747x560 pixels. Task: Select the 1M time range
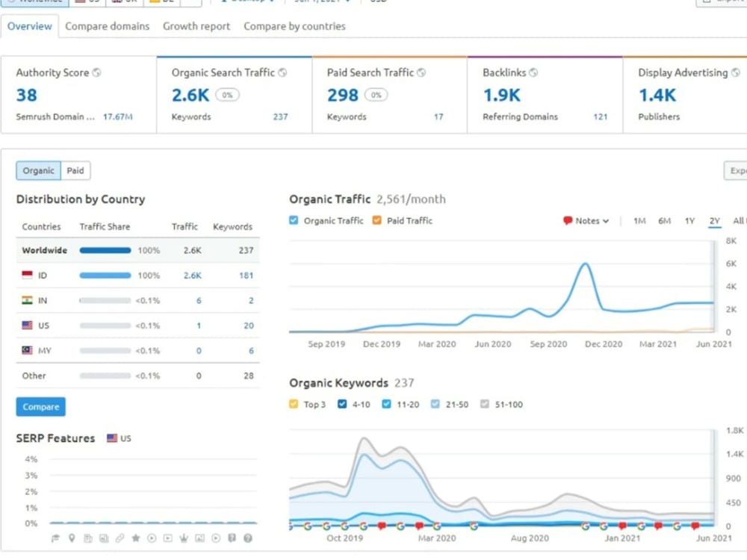640,220
